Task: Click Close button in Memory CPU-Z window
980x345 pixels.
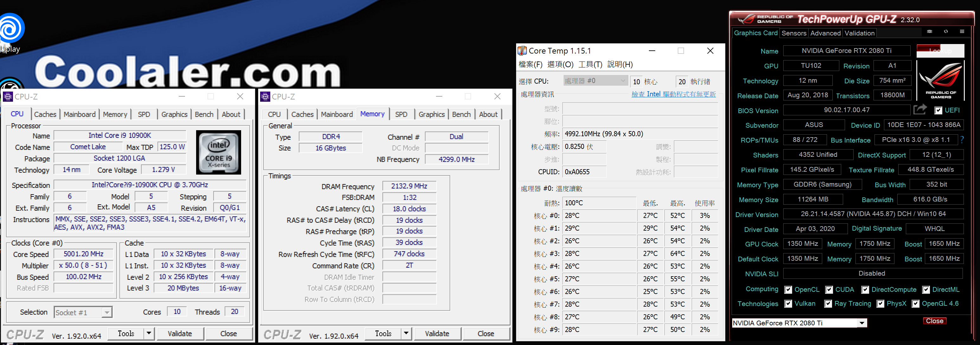Action: 485,333
